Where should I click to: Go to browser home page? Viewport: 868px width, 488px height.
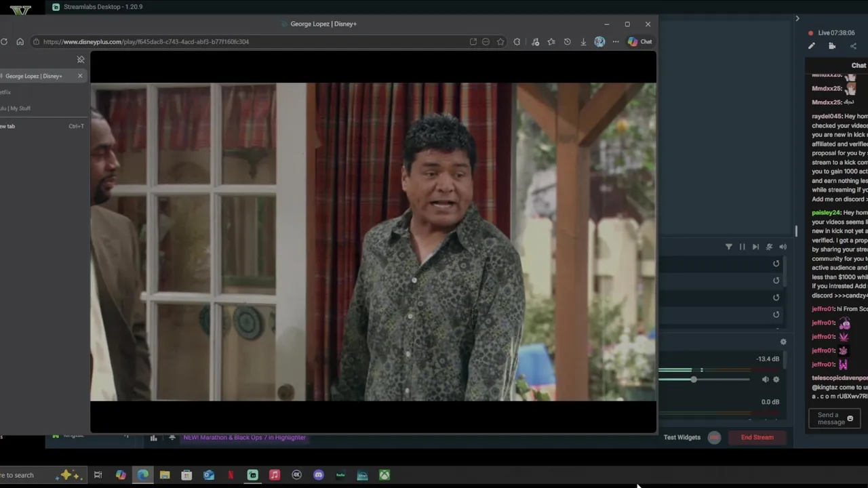20,42
